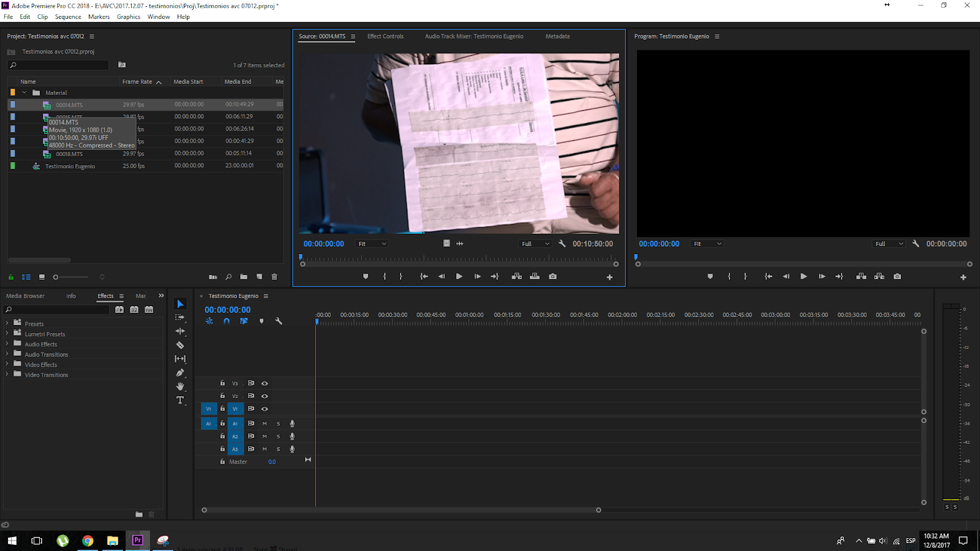Expand Lumetri Presets folder
Viewport: 980px width, 551px height.
[x=7, y=334]
